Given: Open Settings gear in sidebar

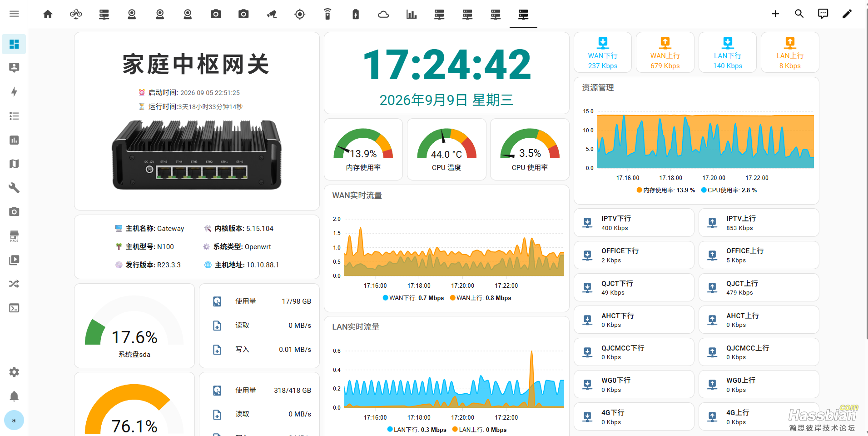Looking at the screenshot, I should pyautogui.click(x=14, y=372).
